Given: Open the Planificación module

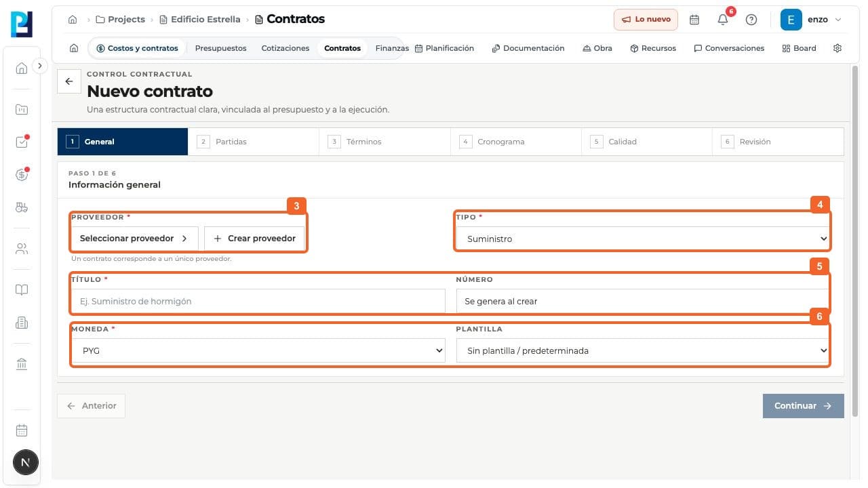Looking at the screenshot, I should 444,48.
